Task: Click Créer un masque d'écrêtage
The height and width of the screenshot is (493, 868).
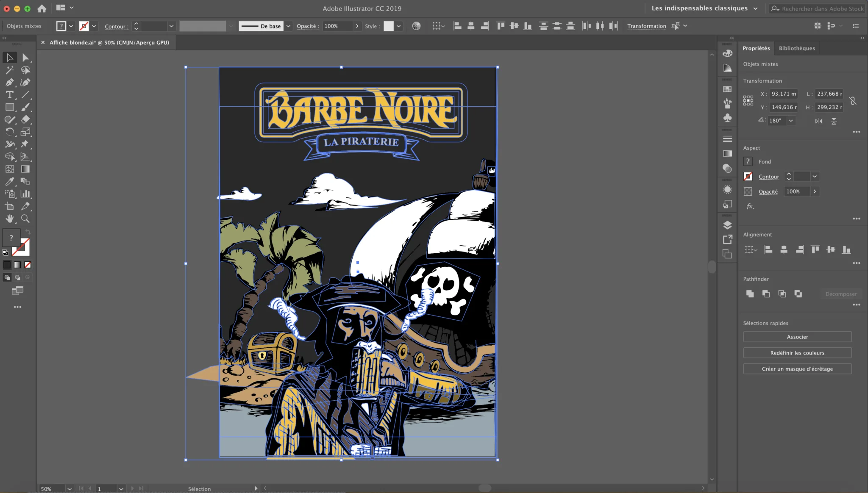Action: 797,369
